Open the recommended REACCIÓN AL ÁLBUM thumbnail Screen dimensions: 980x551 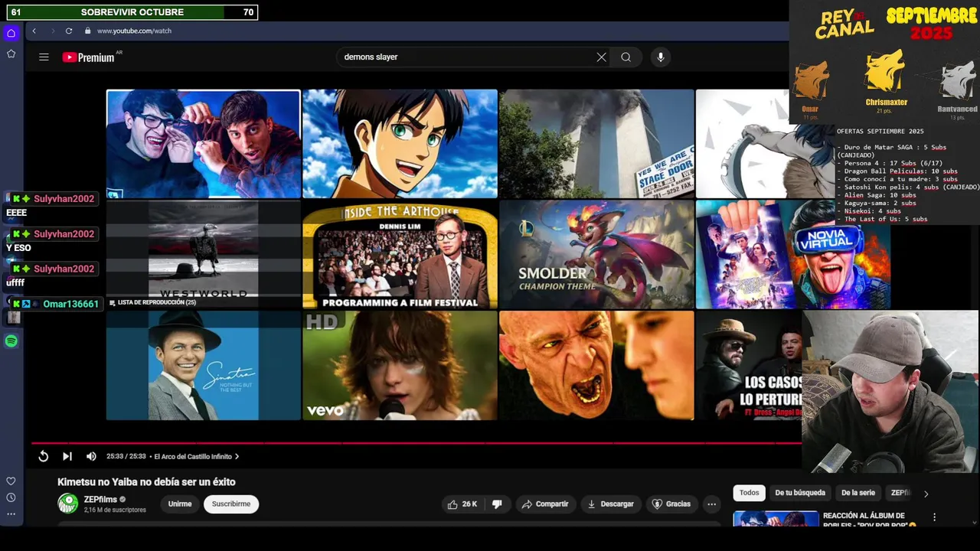776,519
